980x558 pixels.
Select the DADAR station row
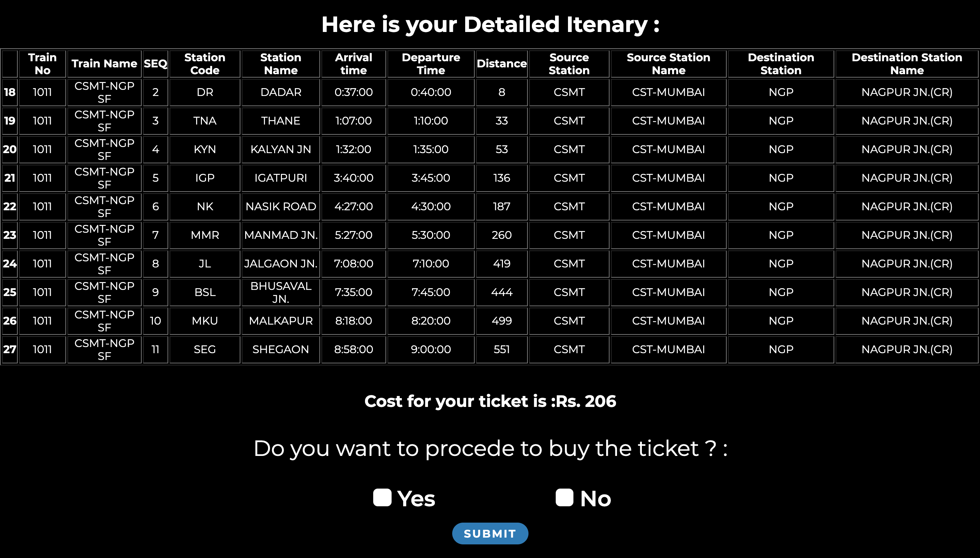click(x=280, y=92)
